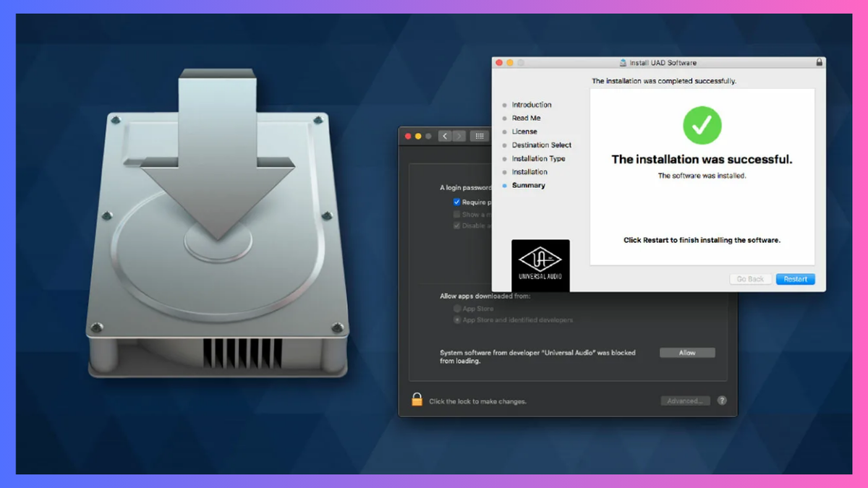Minimize the System Preferences window

(418, 136)
